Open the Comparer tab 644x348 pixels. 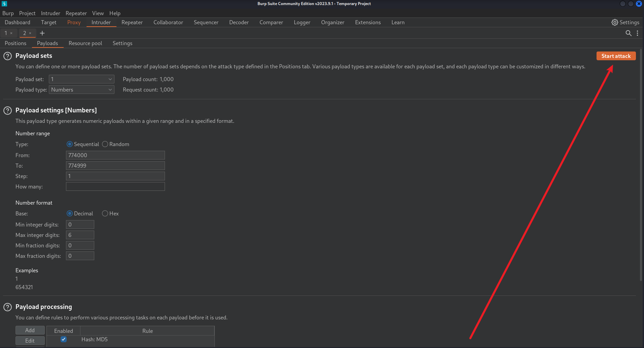click(271, 22)
